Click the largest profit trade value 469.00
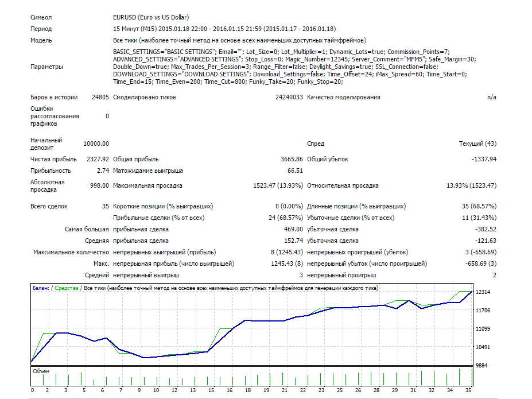This screenshot has width=532, height=399. tap(293, 230)
